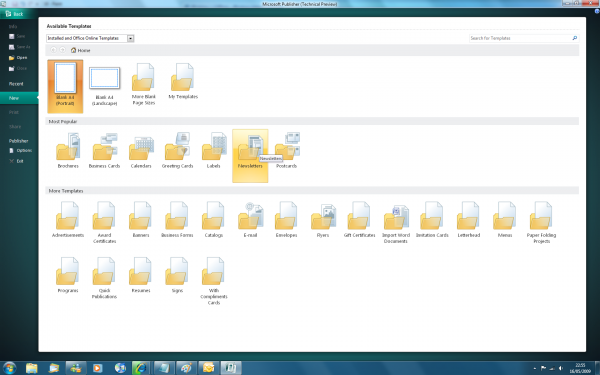Open the More Blank Page Sizes folder

[143, 84]
